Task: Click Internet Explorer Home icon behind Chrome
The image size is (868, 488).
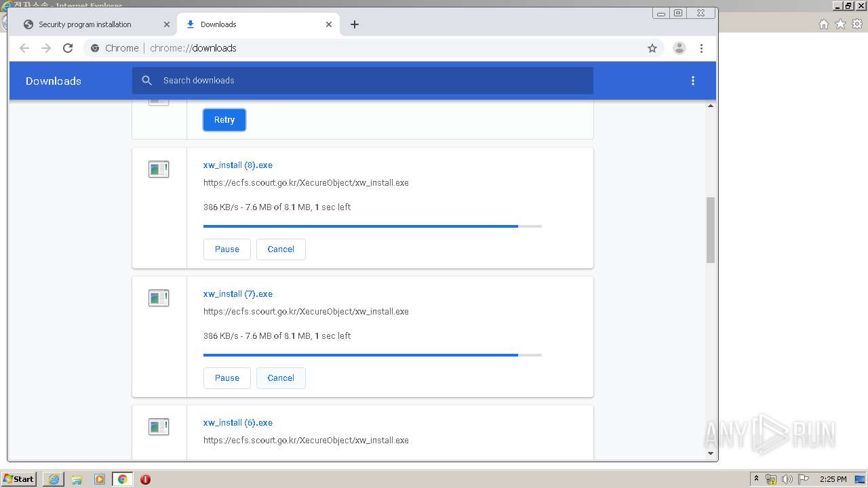Action: (824, 24)
